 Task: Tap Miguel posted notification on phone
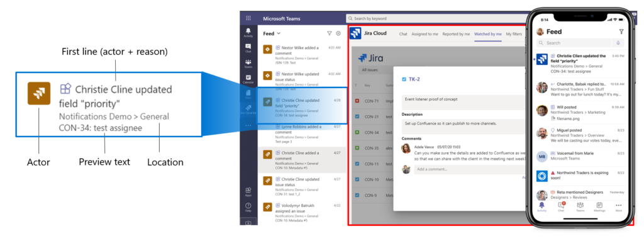pyautogui.click(x=580, y=135)
